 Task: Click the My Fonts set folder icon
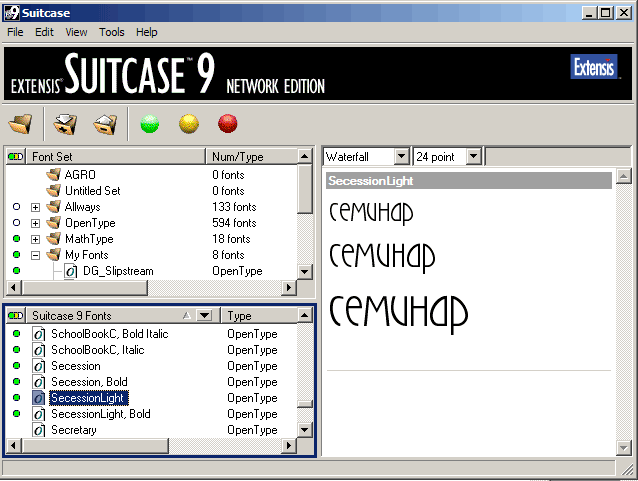(53, 255)
